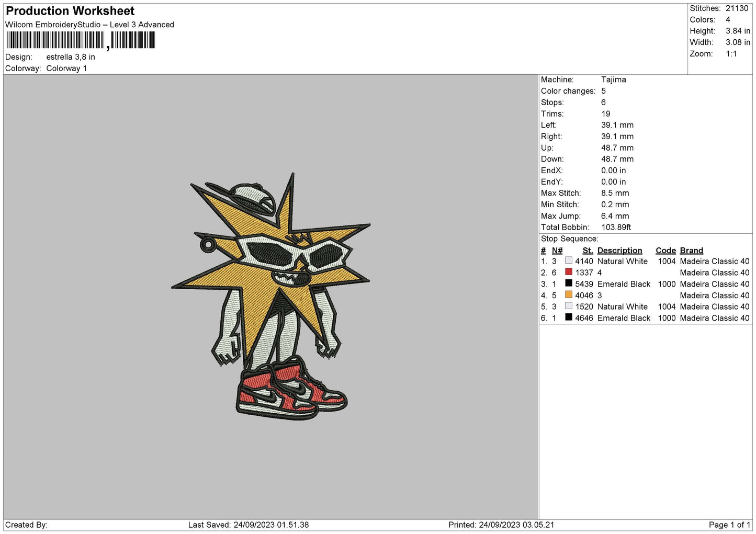Click "Natural White" in stop row 5
Image resolution: width=756 pixels, height=534 pixels.
(x=622, y=307)
